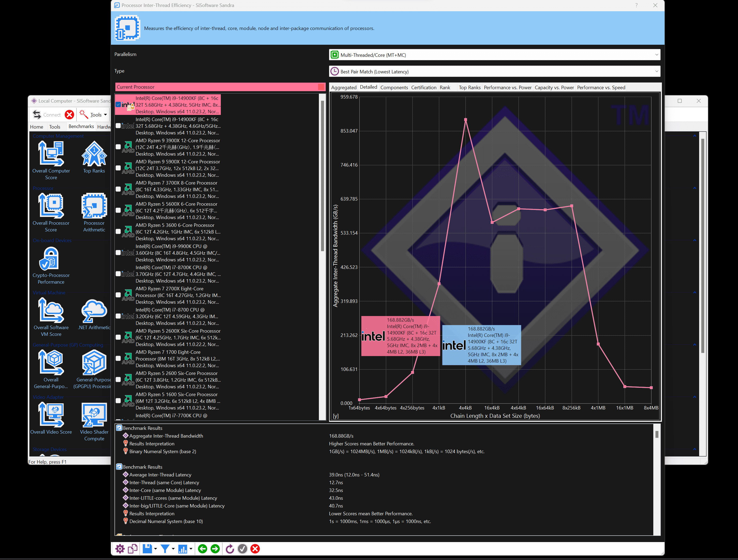Open Video Shader Compute benchmark

94,422
